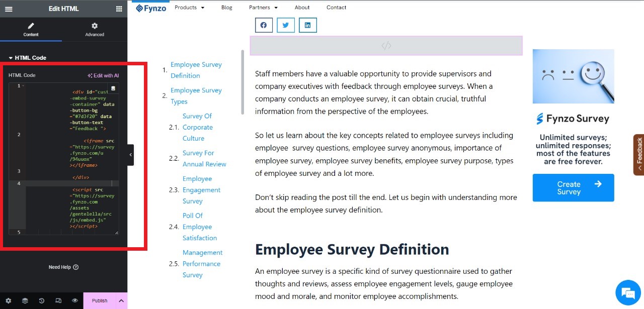
Task: Click the survey emoji banner image
Action: [x=573, y=76]
